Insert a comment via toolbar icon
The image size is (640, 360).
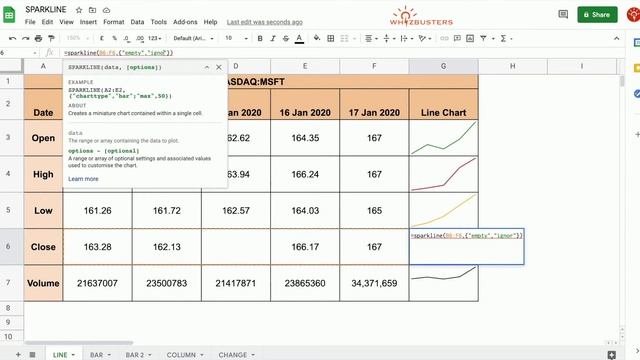point(457,38)
